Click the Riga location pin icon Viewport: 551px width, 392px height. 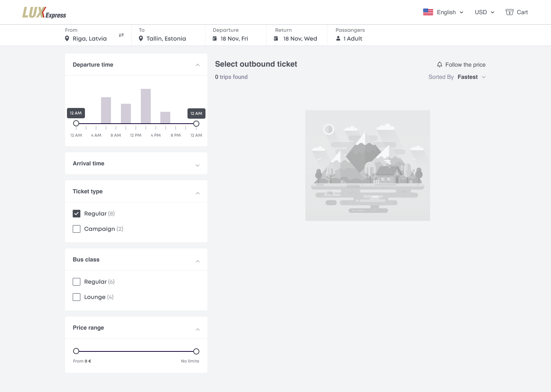point(67,39)
